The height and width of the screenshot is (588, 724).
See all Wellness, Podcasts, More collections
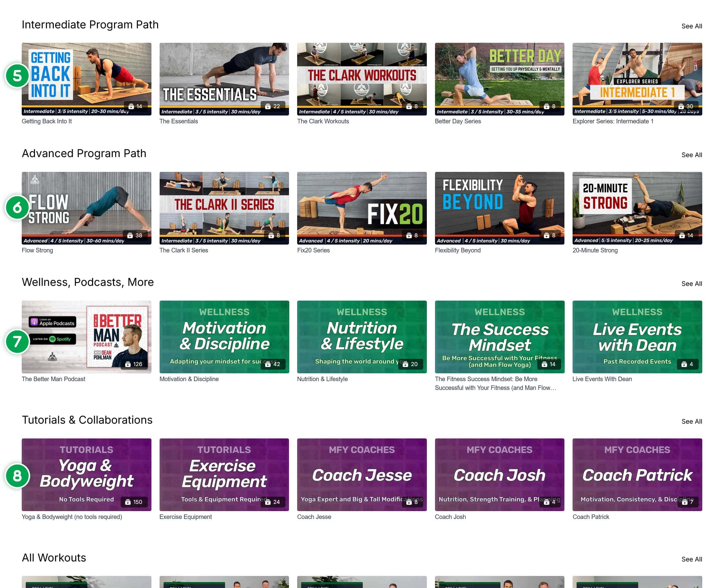[x=691, y=284]
